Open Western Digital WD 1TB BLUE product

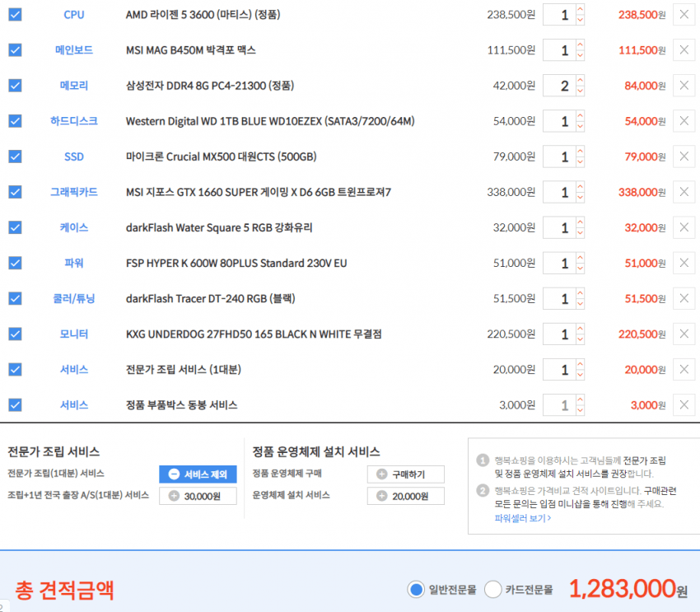270,121
